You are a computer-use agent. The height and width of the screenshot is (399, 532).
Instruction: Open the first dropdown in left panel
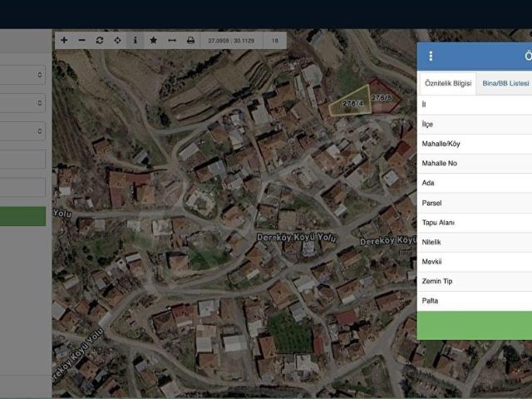tap(22, 75)
